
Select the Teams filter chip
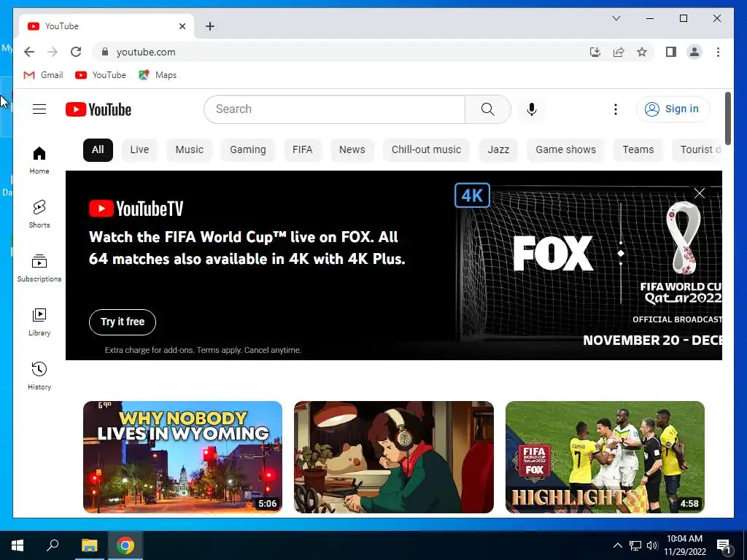[x=638, y=149]
